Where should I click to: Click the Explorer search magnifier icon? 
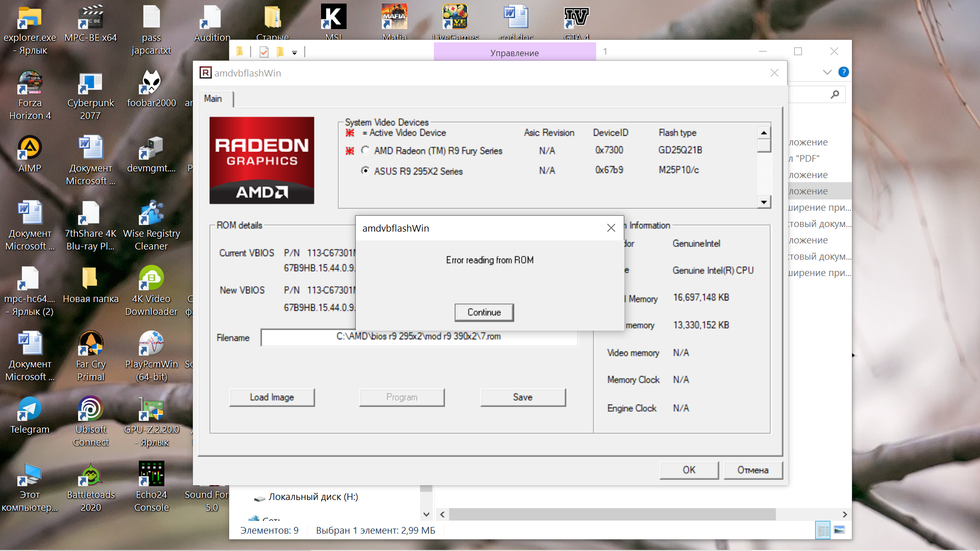(835, 94)
